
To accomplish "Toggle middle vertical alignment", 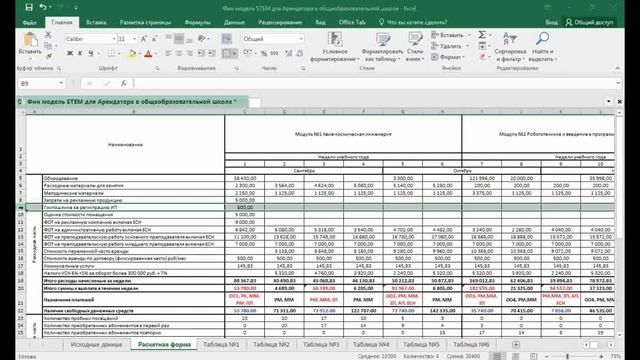I will pos(179,39).
